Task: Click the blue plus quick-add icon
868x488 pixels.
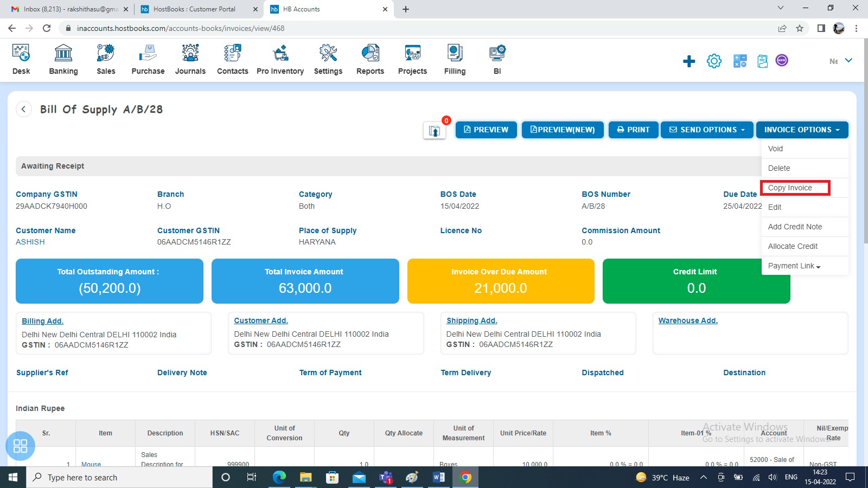Action: pos(689,61)
